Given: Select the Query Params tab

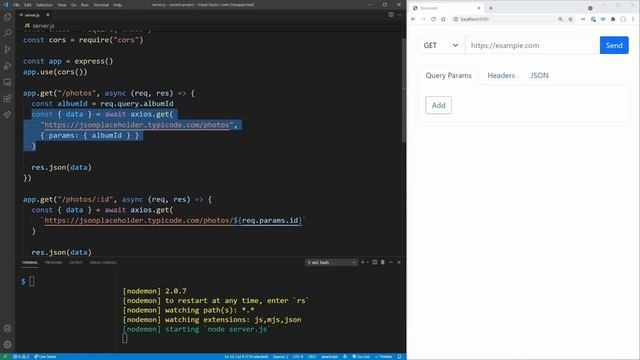Looking at the screenshot, I should pyautogui.click(x=449, y=76).
